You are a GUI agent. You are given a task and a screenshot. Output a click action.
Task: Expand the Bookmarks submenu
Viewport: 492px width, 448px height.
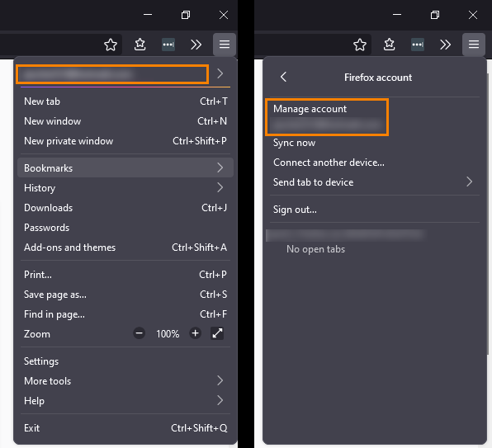pyautogui.click(x=125, y=167)
